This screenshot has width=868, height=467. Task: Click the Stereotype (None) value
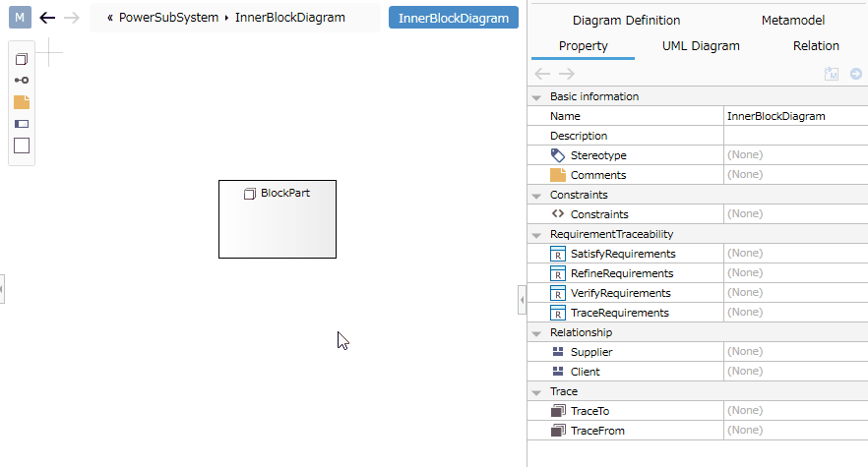point(745,155)
